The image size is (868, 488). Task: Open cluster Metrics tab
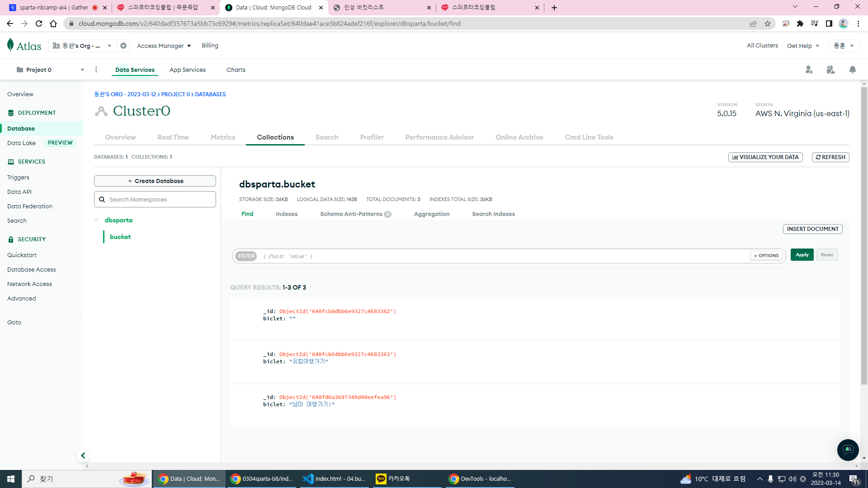223,137
